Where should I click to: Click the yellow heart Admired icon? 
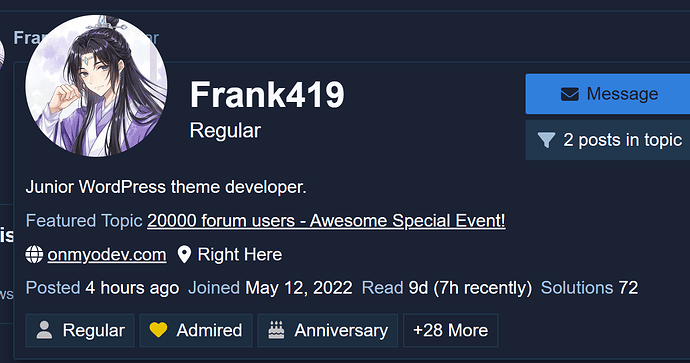(158, 330)
